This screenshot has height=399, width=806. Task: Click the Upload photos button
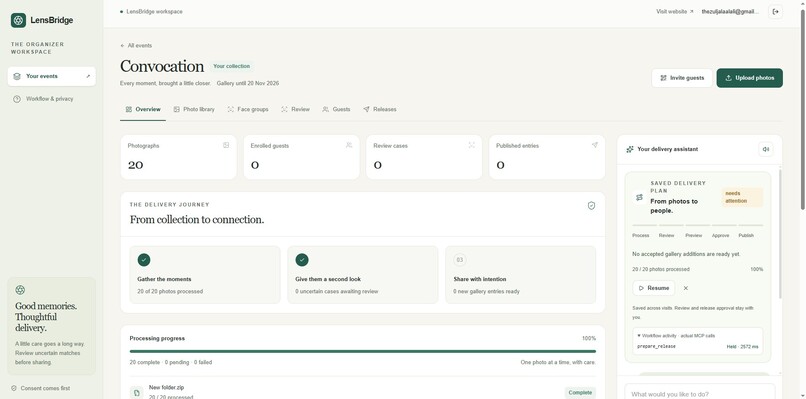[x=749, y=78]
